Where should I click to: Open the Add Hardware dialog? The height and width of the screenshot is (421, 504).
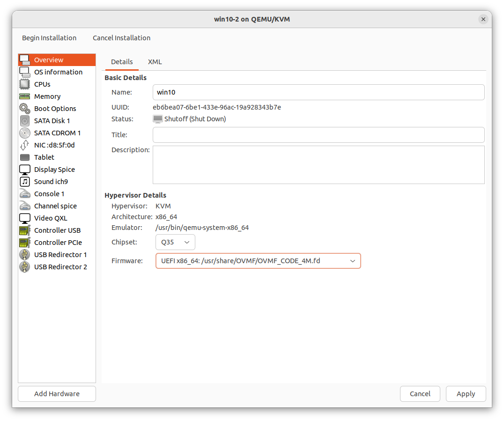[56, 394]
